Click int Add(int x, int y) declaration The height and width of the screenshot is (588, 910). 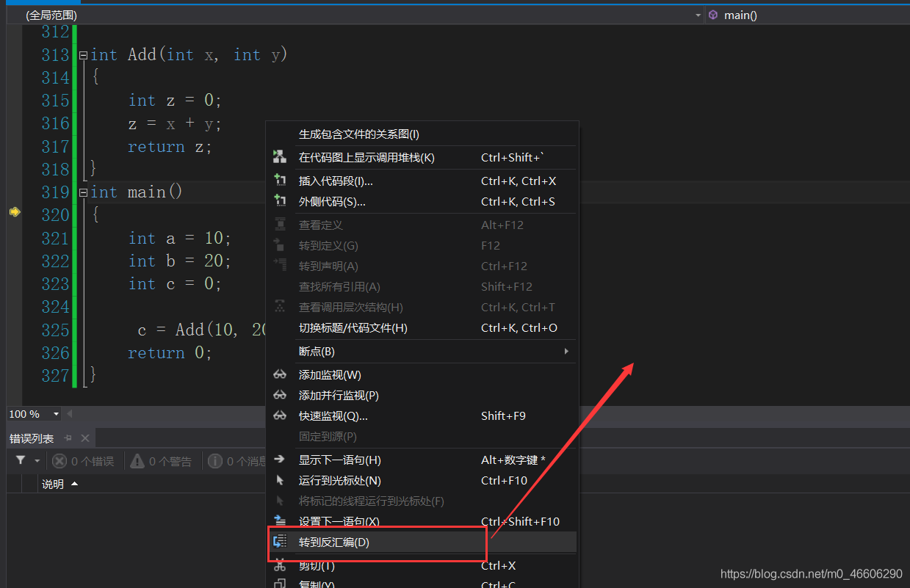point(189,55)
